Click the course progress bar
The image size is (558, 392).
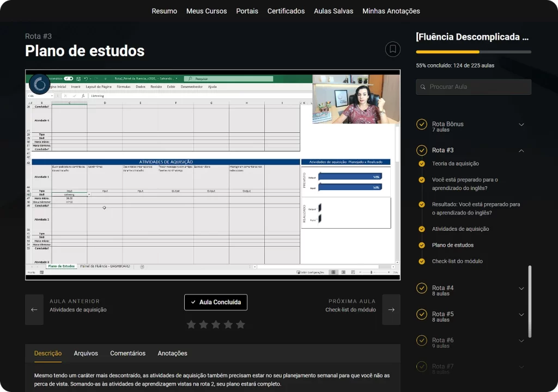[474, 52]
